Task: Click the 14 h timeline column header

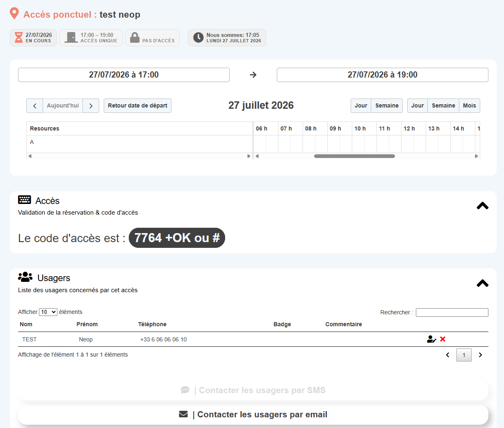Action: pos(463,128)
